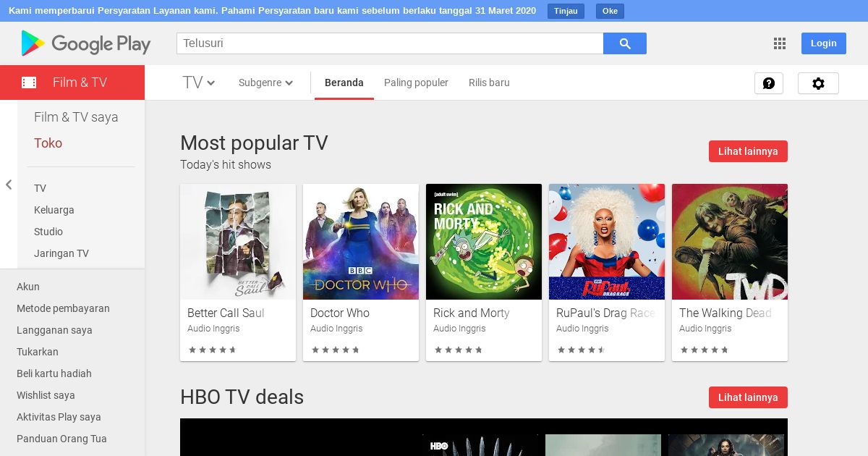Click the star rating under The Walking Dead

704,350
